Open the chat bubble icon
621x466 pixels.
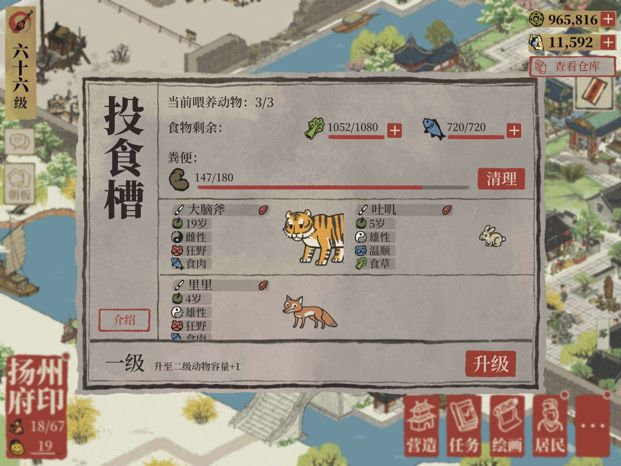tap(20, 141)
